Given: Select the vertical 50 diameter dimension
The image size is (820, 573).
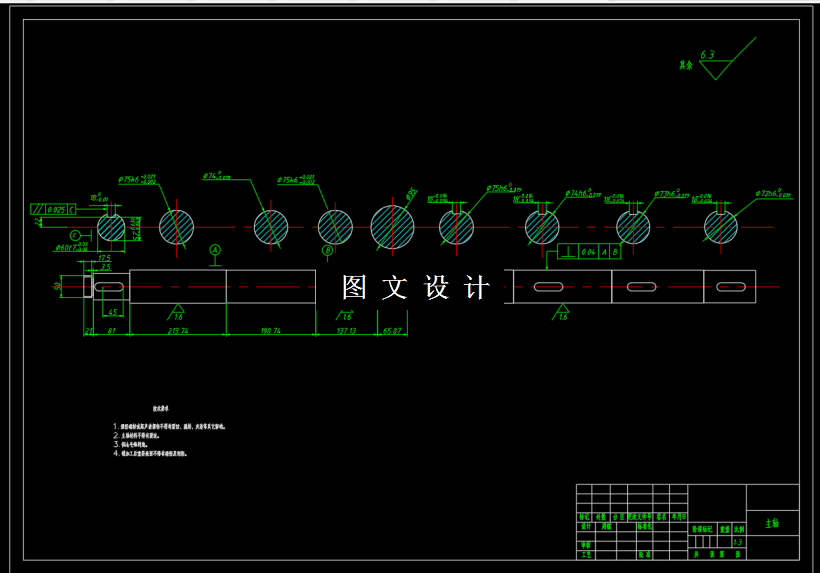Looking at the screenshot, I should click(x=57, y=286).
